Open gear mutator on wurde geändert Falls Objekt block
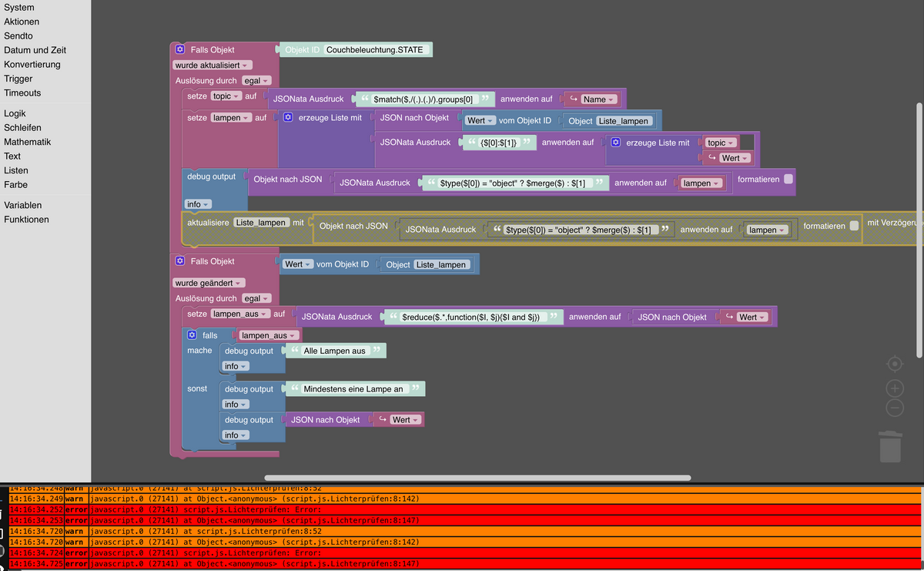 (180, 261)
